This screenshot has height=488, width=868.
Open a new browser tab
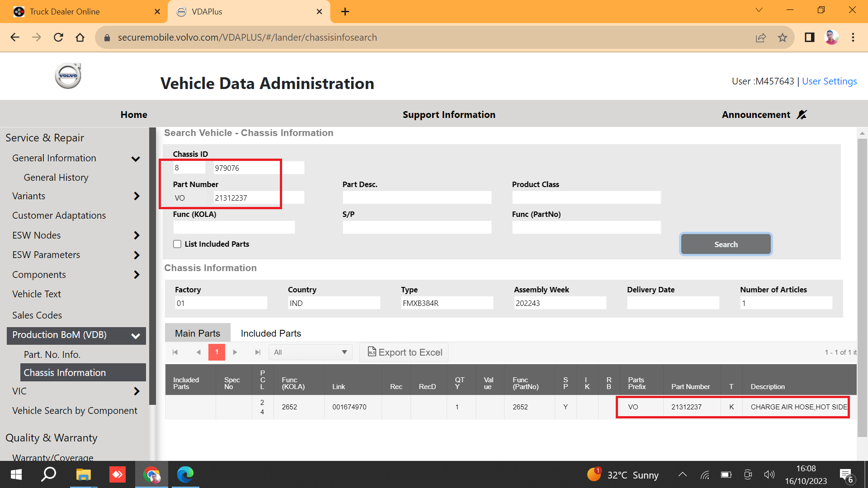345,12
